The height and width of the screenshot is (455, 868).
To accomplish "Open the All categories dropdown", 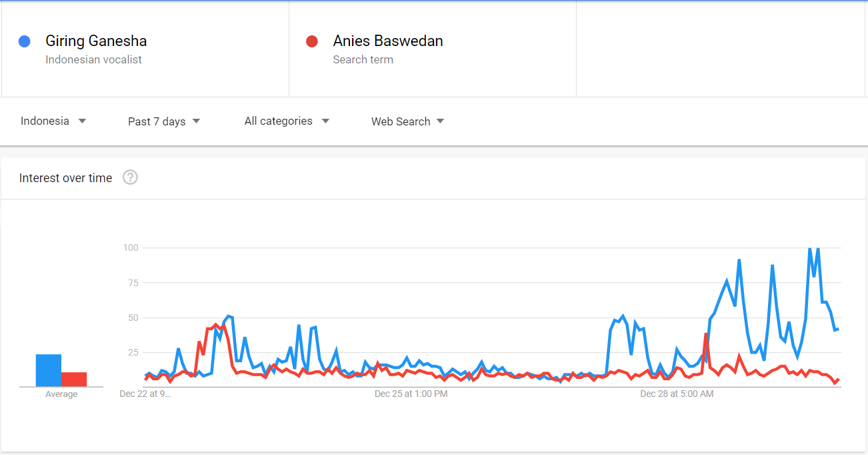I will (287, 121).
